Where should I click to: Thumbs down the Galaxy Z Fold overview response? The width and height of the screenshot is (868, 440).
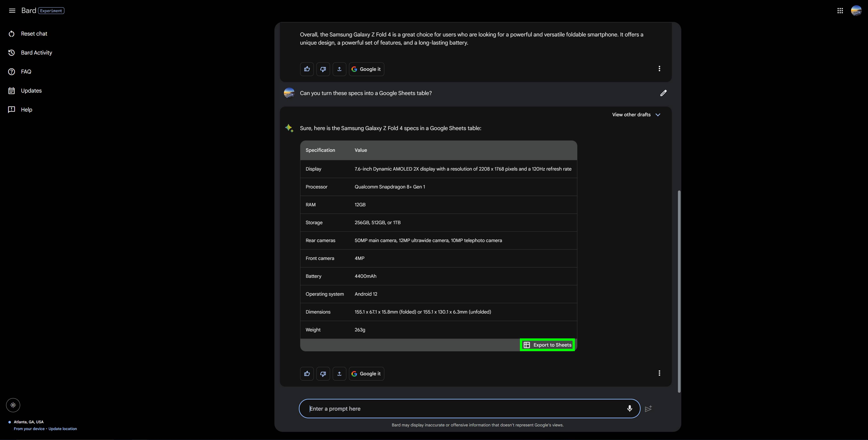click(323, 69)
